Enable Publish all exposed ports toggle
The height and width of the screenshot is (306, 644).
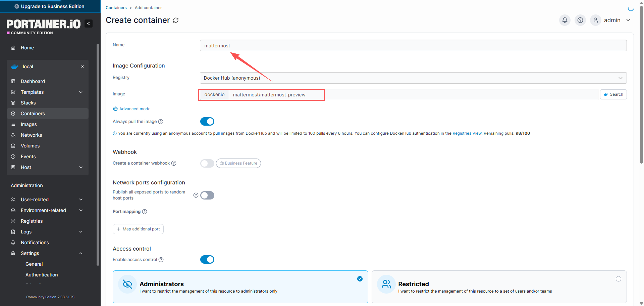click(x=207, y=195)
